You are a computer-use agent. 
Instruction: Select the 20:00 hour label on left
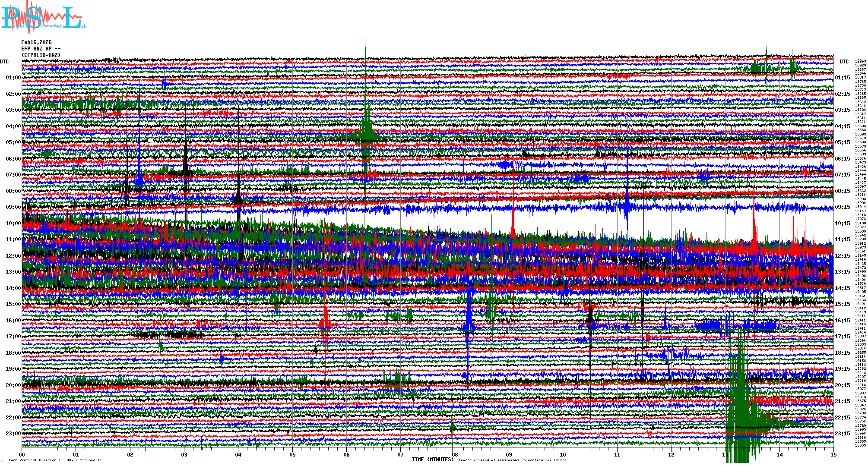click(x=13, y=385)
